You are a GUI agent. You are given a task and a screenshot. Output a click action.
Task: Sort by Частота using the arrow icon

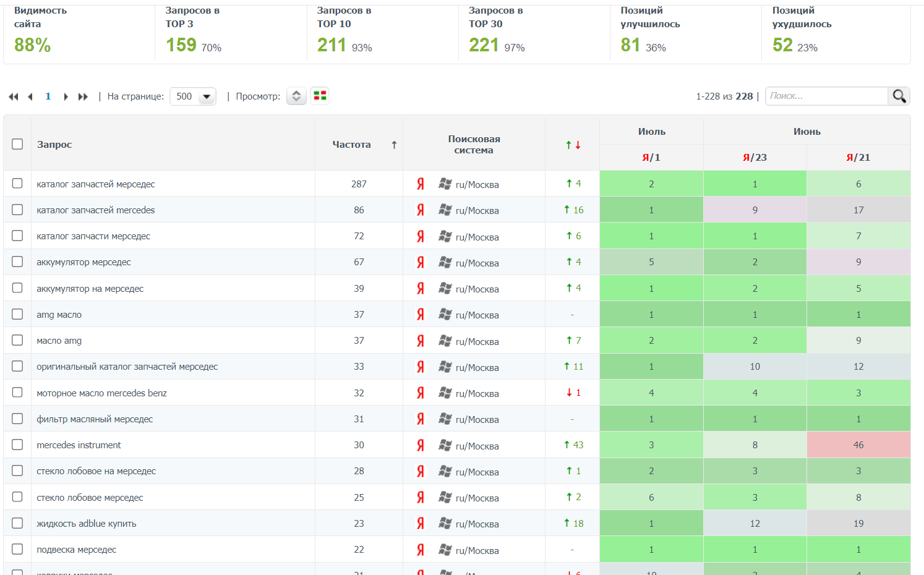[394, 145]
